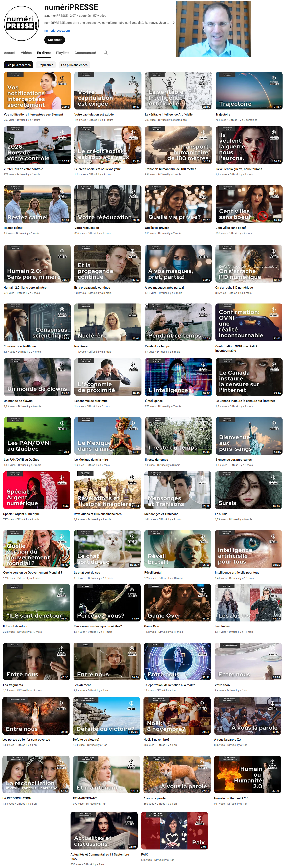Open the Cent villes sans boeuf thumbnail
The image size is (289, 868).
[x=249, y=204]
